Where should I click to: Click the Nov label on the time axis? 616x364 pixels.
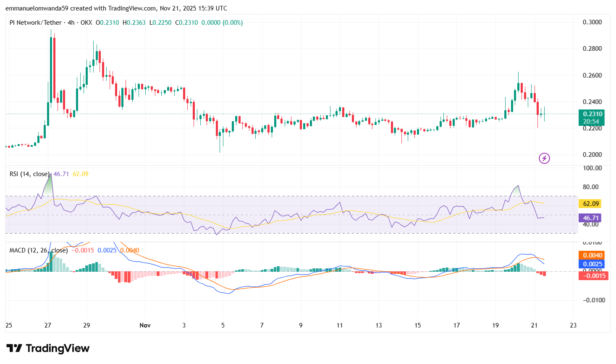coord(145,325)
